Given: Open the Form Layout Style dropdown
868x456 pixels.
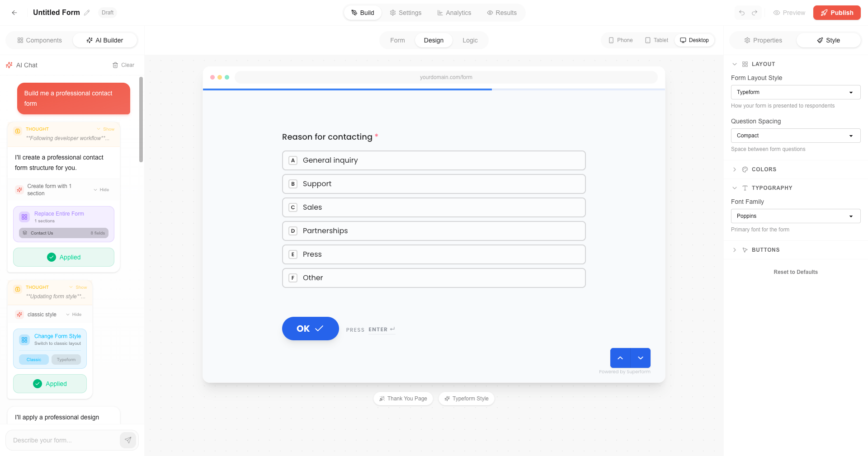Looking at the screenshot, I should 795,92.
